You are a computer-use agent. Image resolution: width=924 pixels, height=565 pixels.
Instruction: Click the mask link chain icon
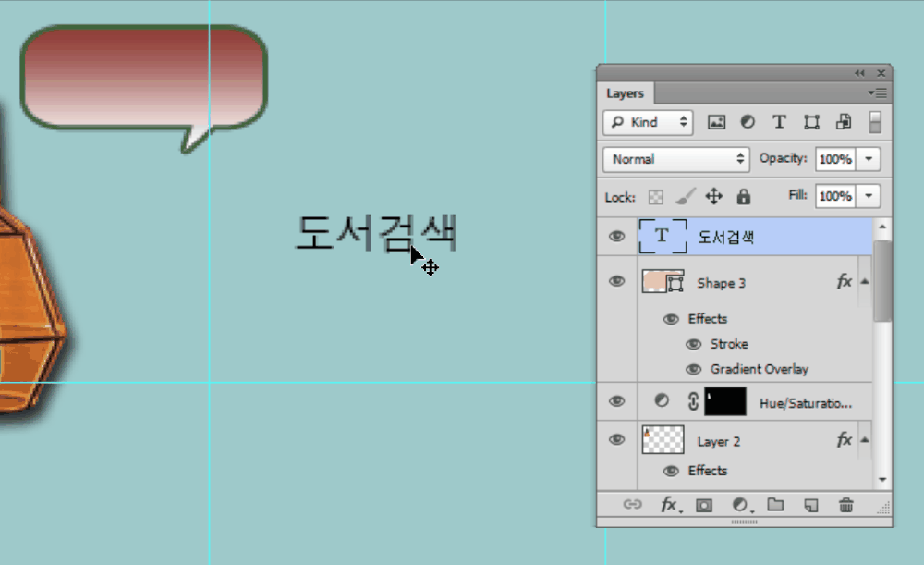coord(693,401)
